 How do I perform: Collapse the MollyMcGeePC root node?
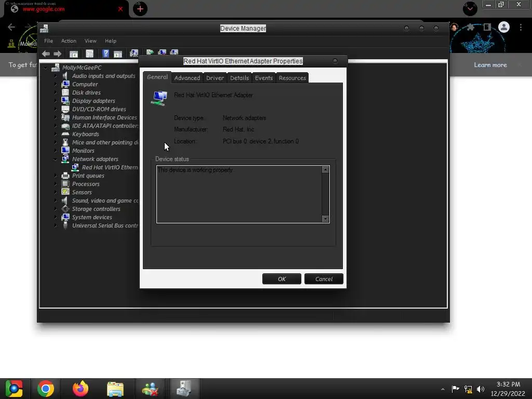[x=46, y=68]
